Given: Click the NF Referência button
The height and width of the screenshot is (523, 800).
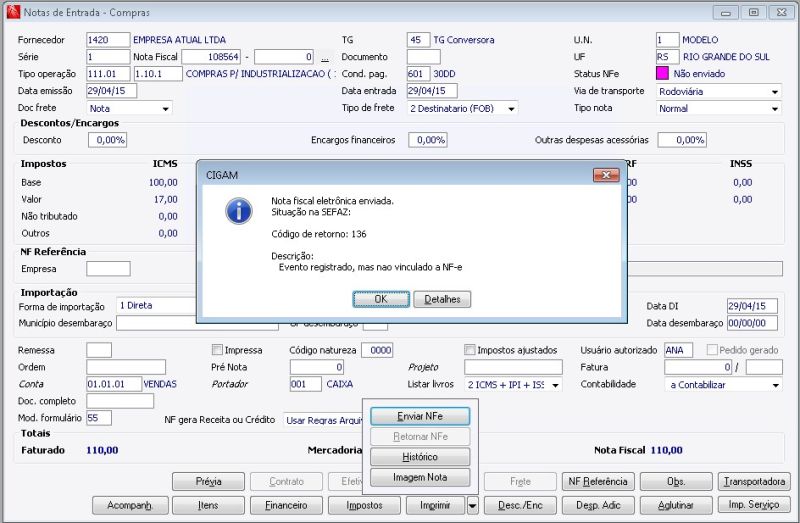Looking at the screenshot, I should (x=598, y=482).
